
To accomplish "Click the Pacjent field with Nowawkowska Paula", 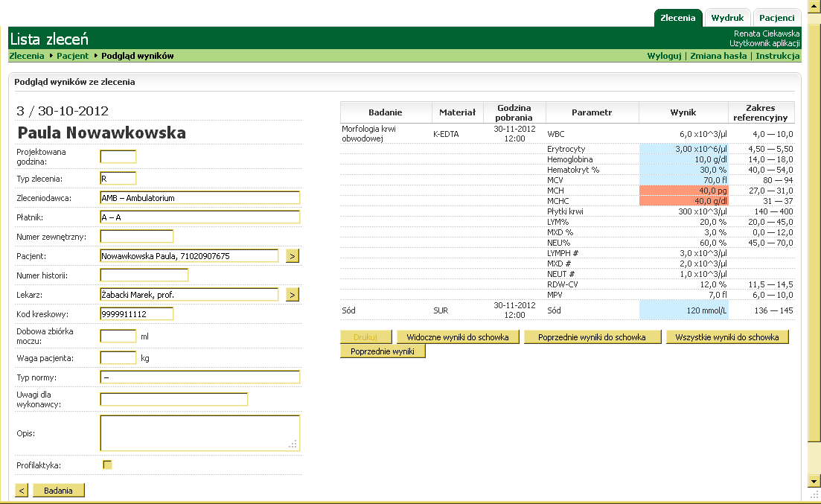I will click(x=190, y=256).
